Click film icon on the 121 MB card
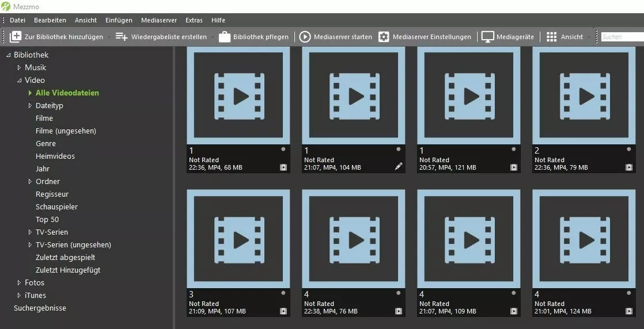644x329 pixels. click(x=514, y=167)
